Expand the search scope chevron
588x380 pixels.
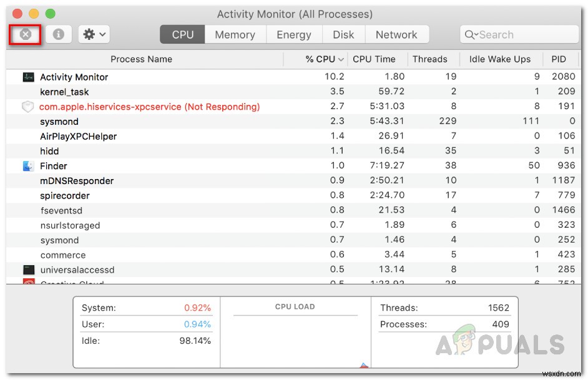point(478,34)
